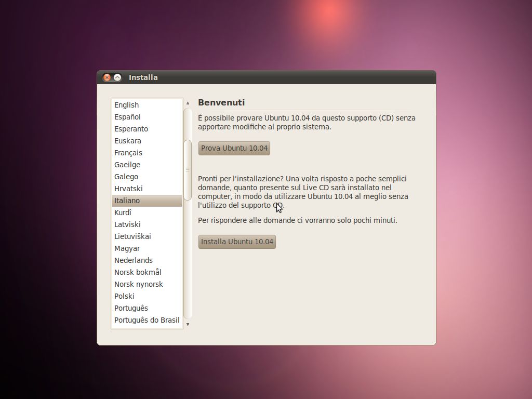Select Português in the language list

click(x=147, y=308)
